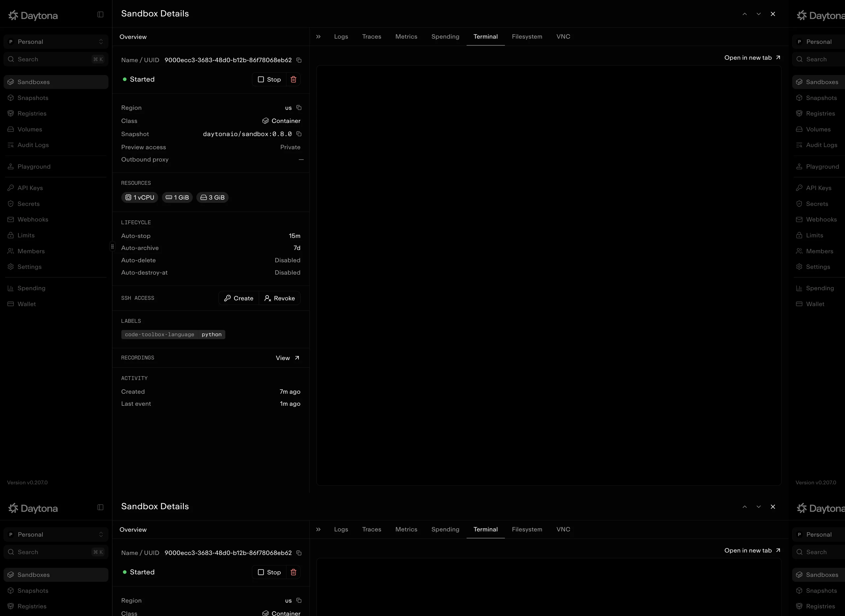Open Members in the left sidebar
Viewport: 845px width, 616px height.
click(56, 251)
